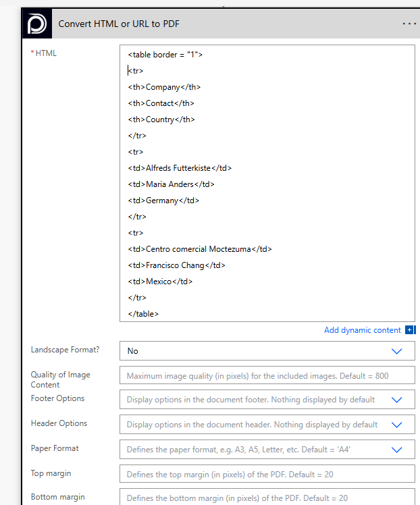The width and height of the screenshot is (420, 505).
Task: Click the blue plus icon beside dynamic content
Action: tap(410, 330)
